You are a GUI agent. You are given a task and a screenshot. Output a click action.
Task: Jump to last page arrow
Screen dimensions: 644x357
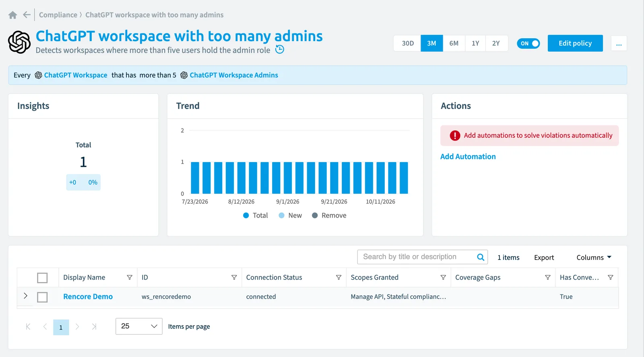pos(94,327)
